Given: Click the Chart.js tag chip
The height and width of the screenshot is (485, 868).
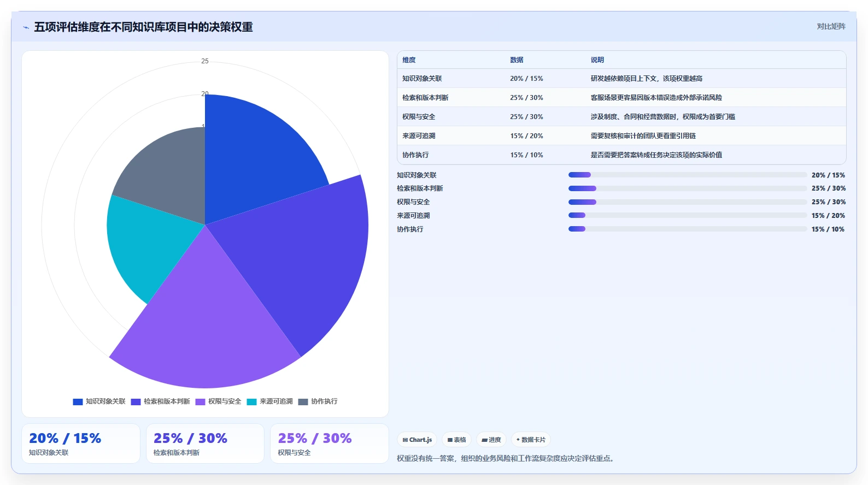Looking at the screenshot, I should [x=417, y=440].
